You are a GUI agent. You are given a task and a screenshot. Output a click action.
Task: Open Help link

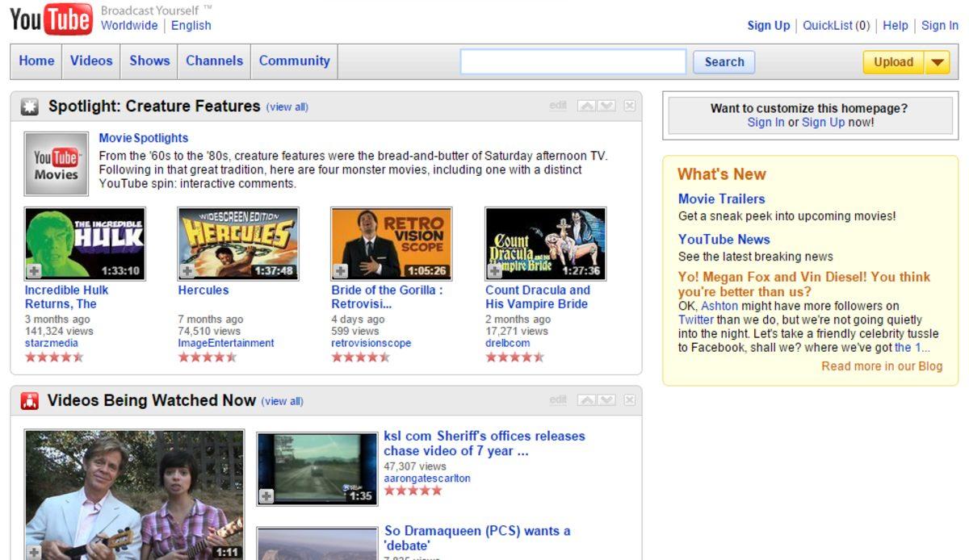pos(896,25)
